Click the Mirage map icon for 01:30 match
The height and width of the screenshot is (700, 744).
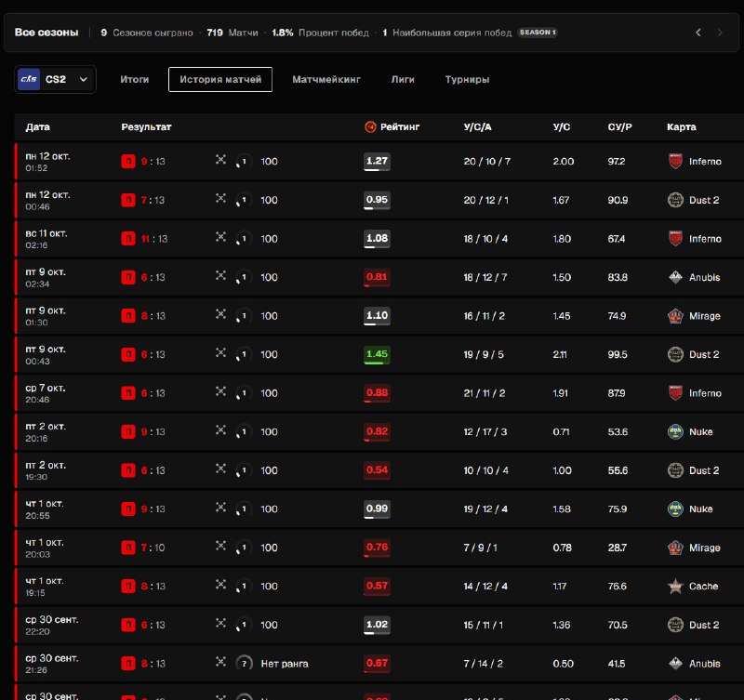click(x=675, y=316)
